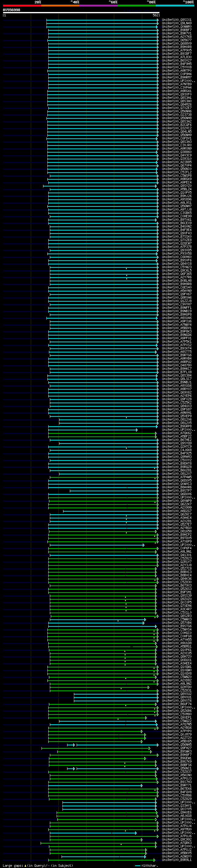The height and width of the screenshot is (868, 197).
Task: Select the UniRef100_Q84LN5 label
Action: click(x=176, y=131)
